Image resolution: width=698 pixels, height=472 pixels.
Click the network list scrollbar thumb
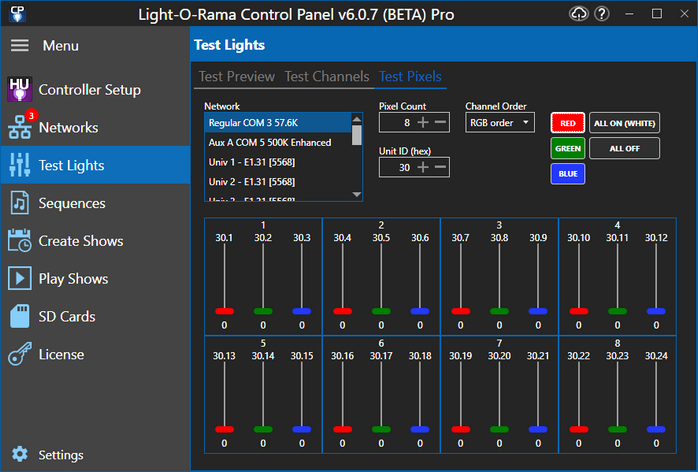(357, 135)
